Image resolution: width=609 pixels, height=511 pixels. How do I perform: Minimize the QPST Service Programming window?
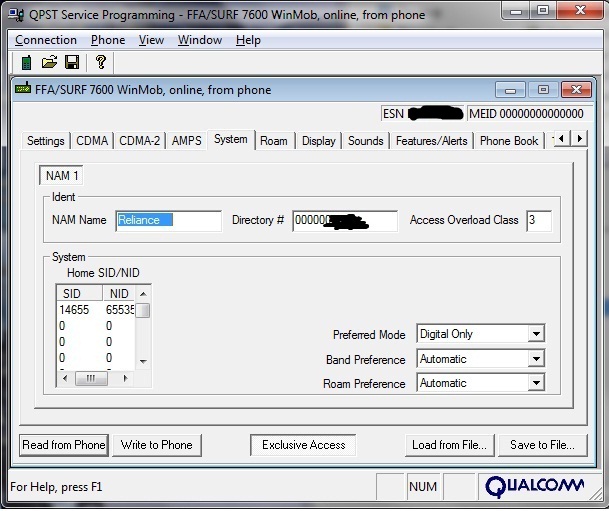(516, 10)
